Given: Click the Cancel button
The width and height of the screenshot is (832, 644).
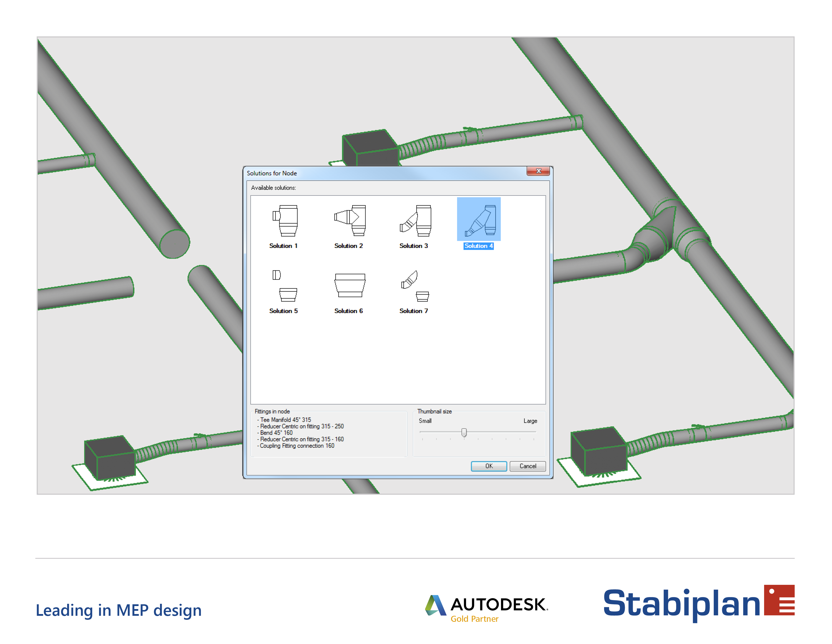Looking at the screenshot, I should (x=528, y=466).
